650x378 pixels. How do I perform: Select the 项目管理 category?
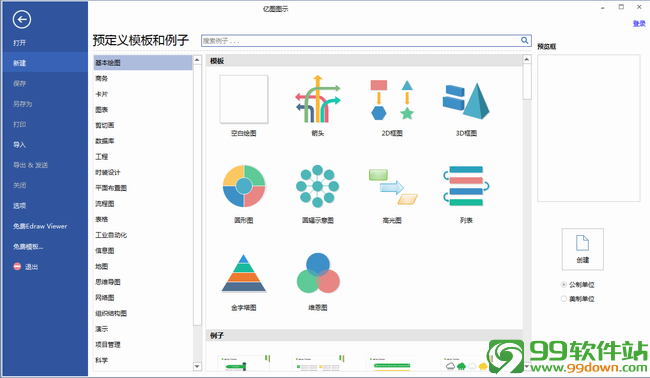(x=108, y=344)
